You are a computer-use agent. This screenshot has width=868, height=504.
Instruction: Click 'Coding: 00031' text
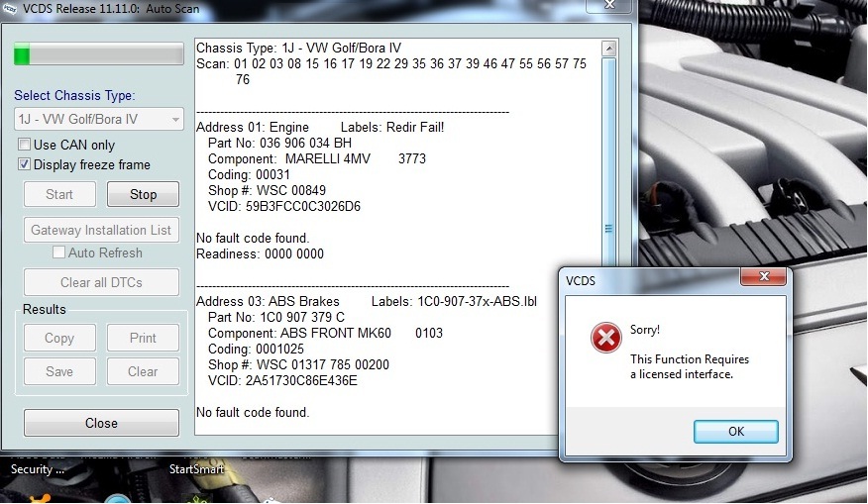pos(249,175)
